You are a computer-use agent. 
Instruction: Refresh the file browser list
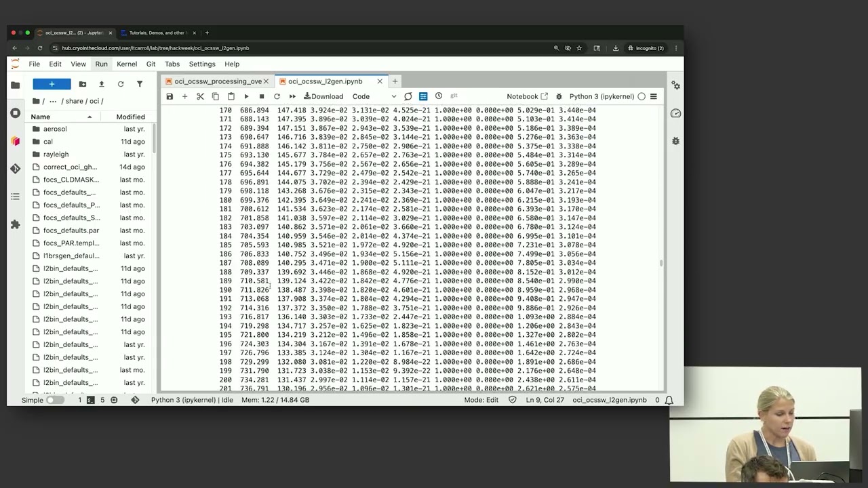pos(121,84)
